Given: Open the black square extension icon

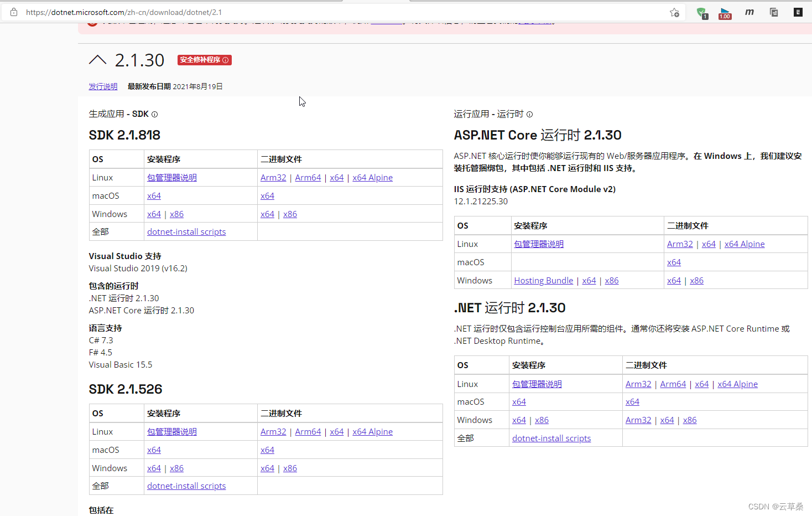Looking at the screenshot, I should [798, 12].
